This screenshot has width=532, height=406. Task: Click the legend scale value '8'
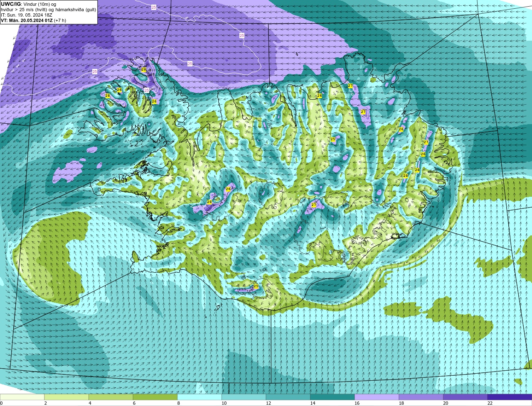click(x=179, y=403)
